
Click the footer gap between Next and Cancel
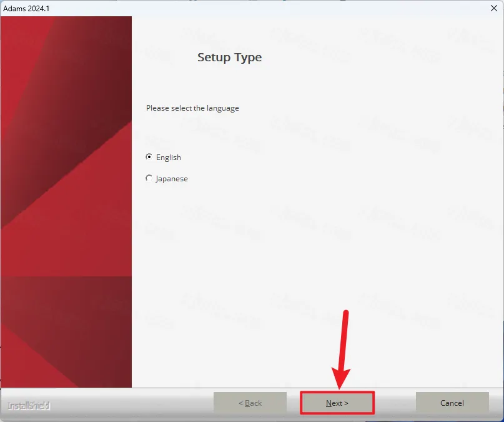click(x=395, y=404)
